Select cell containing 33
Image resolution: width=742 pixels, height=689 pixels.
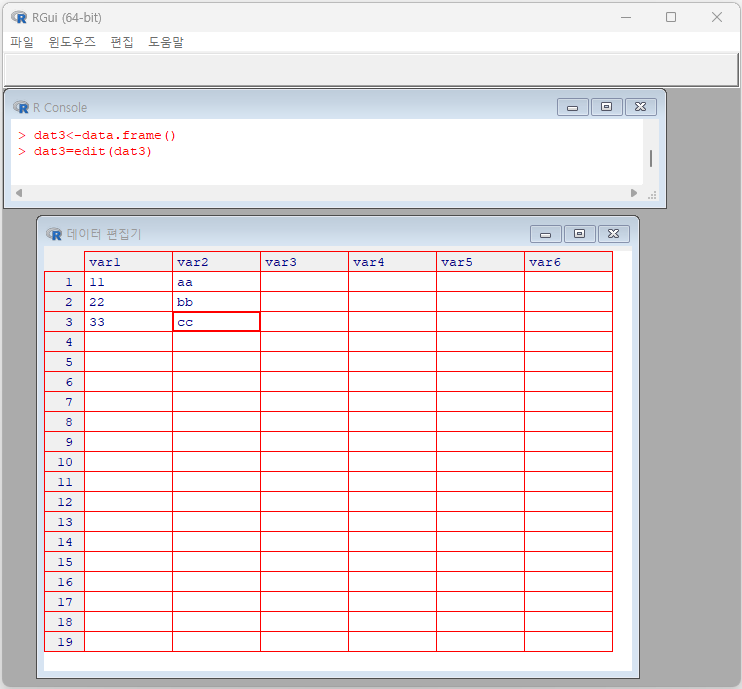[x=128, y=322]
